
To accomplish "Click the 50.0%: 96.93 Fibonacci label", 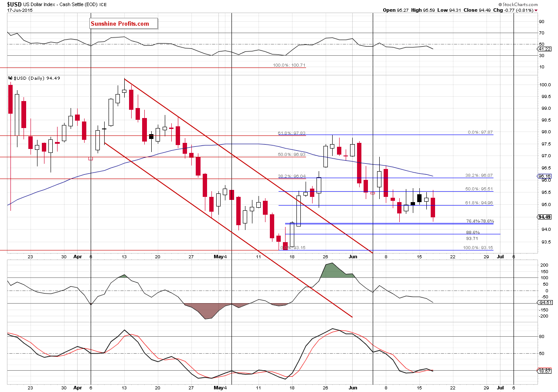I will 292,154.
